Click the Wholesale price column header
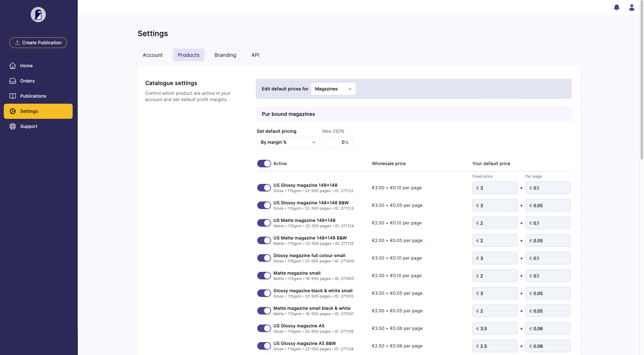Viewport: 644px width, 355px height. point(389,164)
